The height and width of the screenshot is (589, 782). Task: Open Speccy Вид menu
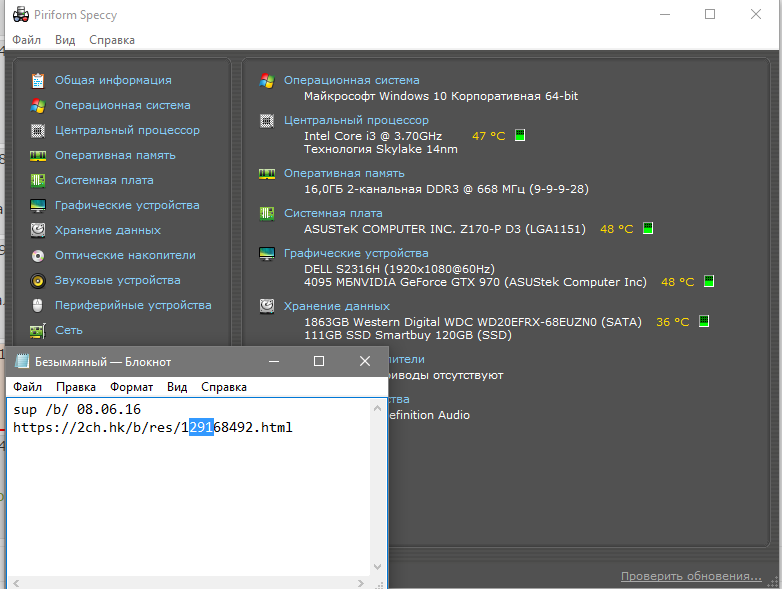pos(65,40)
